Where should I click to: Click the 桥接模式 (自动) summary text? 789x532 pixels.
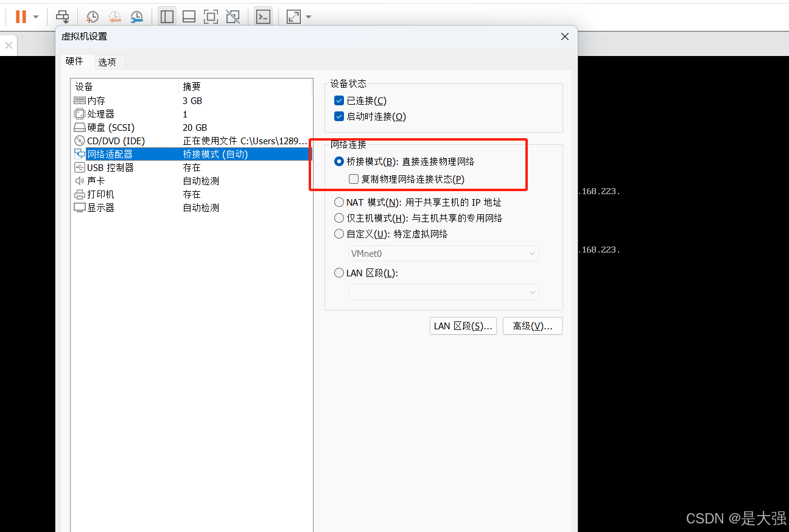point(216,154)
